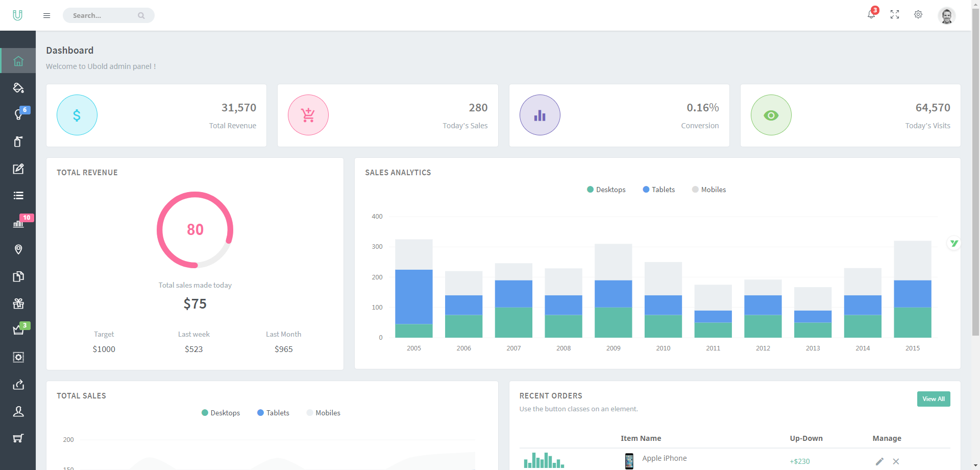
Task: Click the Item Name column header
Action: click(x=641, y=438)
